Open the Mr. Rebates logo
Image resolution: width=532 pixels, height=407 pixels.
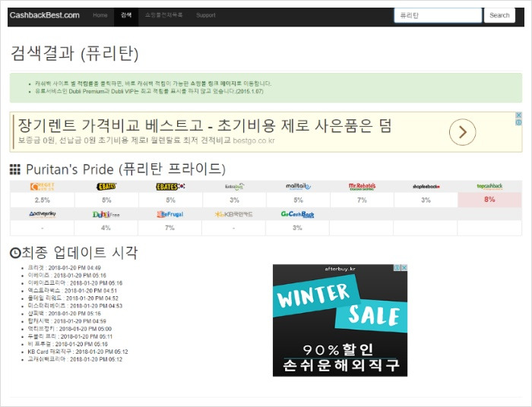click(362, 186)
